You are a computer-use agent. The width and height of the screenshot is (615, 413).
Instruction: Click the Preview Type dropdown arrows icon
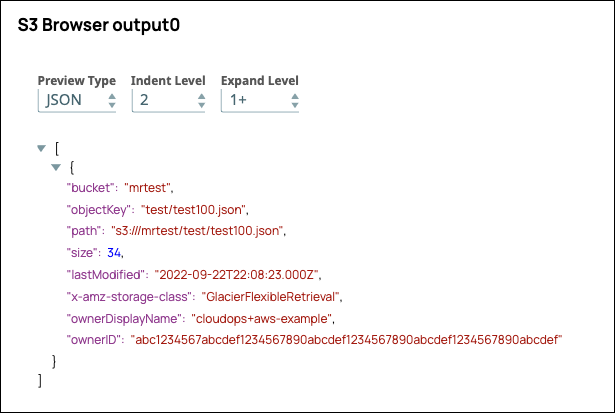click(111, 101)
